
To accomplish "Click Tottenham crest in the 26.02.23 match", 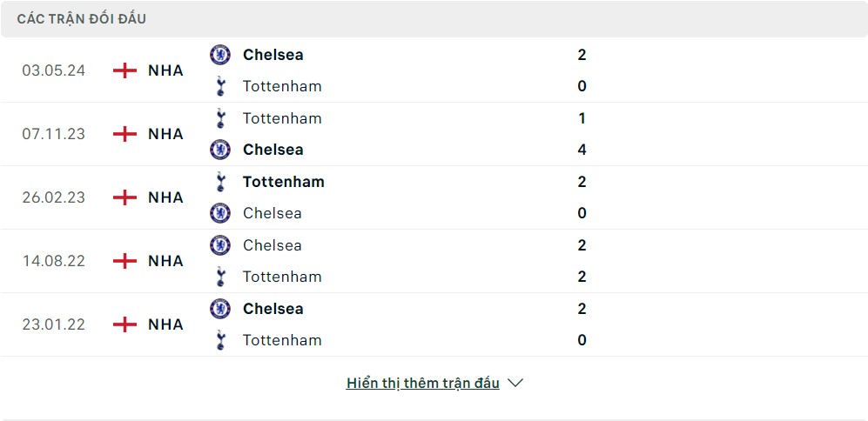I will [220, 182].
